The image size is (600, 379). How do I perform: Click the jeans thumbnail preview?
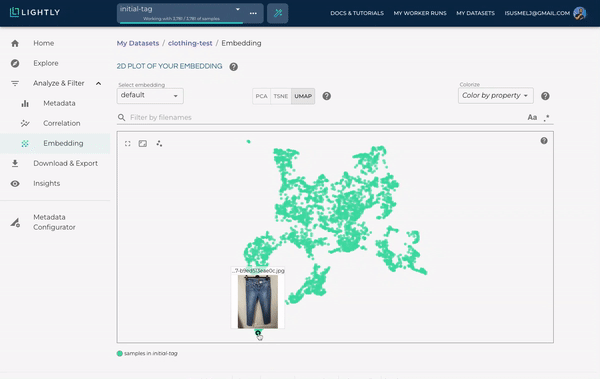258,302
